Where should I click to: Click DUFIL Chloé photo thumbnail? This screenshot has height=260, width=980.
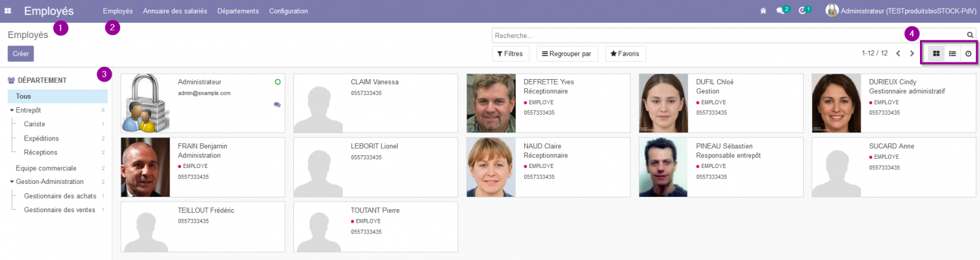(x=664, y=103)
